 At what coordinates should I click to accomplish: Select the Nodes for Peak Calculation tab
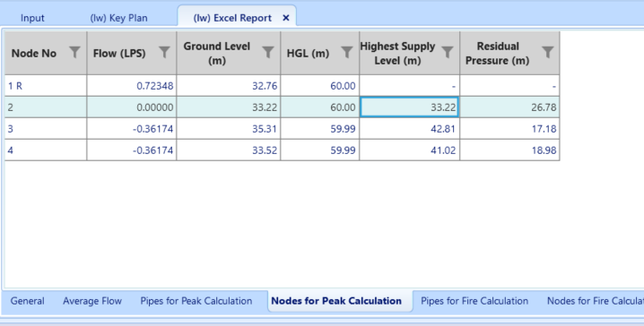(x=336, y=301)
